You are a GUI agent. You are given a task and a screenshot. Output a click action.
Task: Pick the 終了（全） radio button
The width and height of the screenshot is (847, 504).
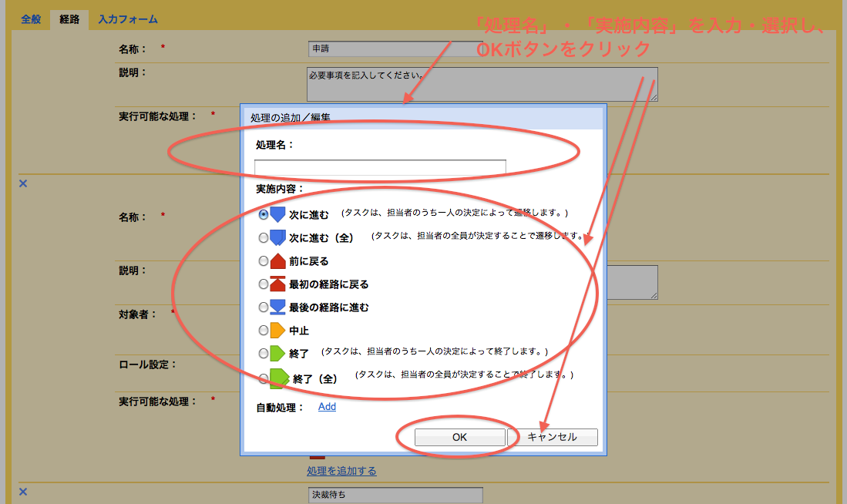[264, 378]
